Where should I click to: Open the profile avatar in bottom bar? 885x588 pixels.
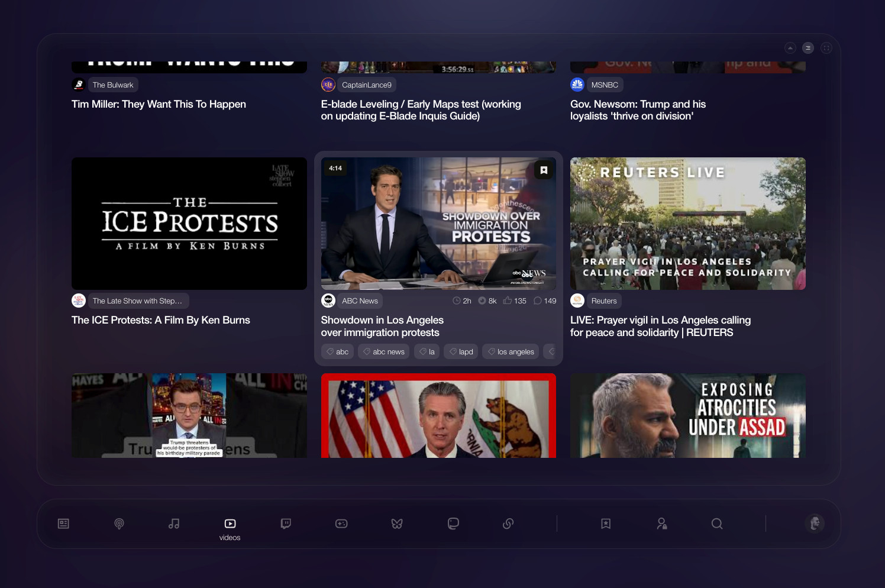click(815, 524)
